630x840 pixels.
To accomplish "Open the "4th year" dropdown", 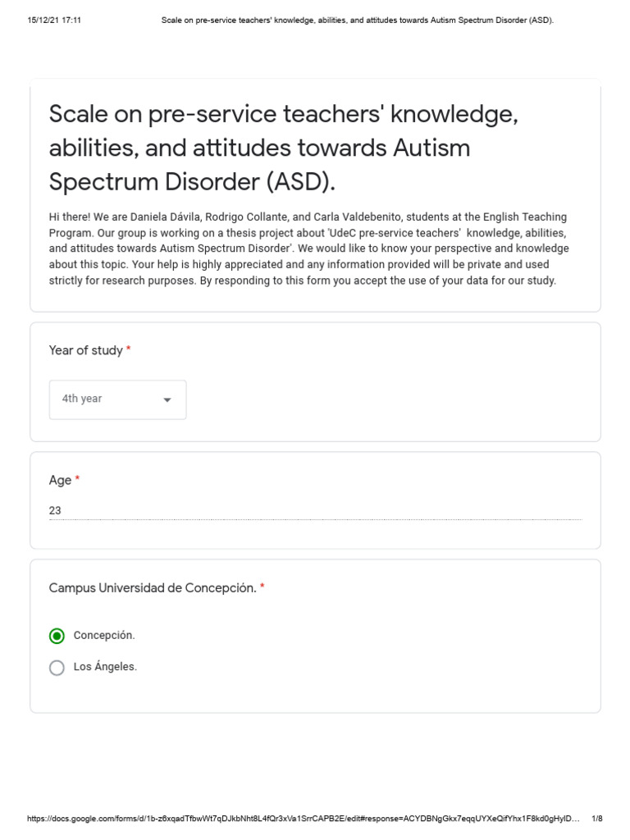I will [117, 399].
